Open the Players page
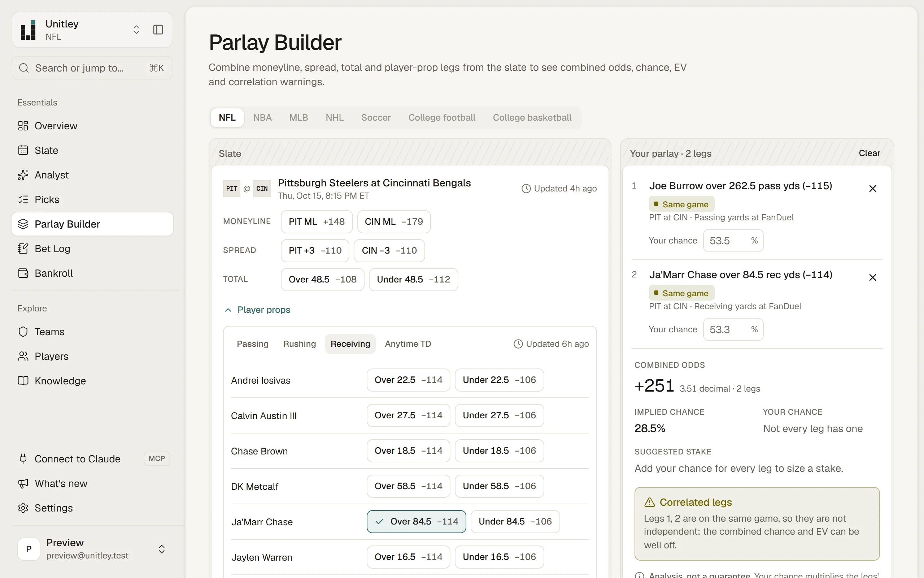924x578 pixels. pos(92,356)
